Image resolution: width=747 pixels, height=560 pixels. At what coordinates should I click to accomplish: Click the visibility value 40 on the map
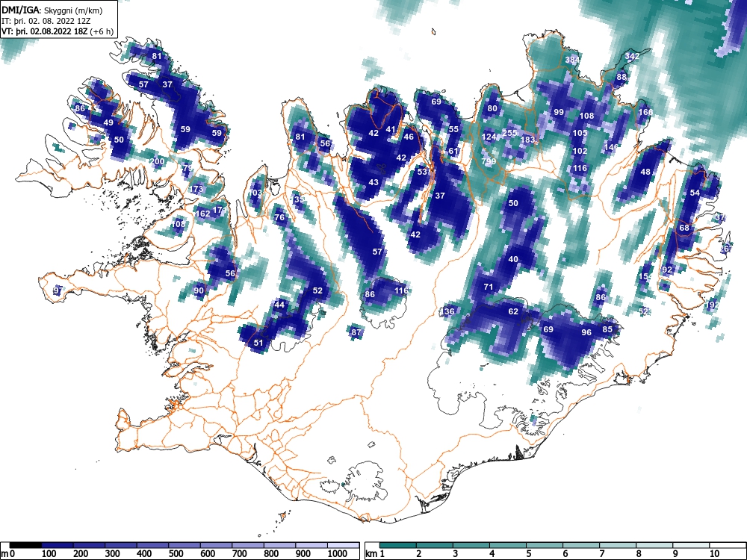click(x=513, y=259)
